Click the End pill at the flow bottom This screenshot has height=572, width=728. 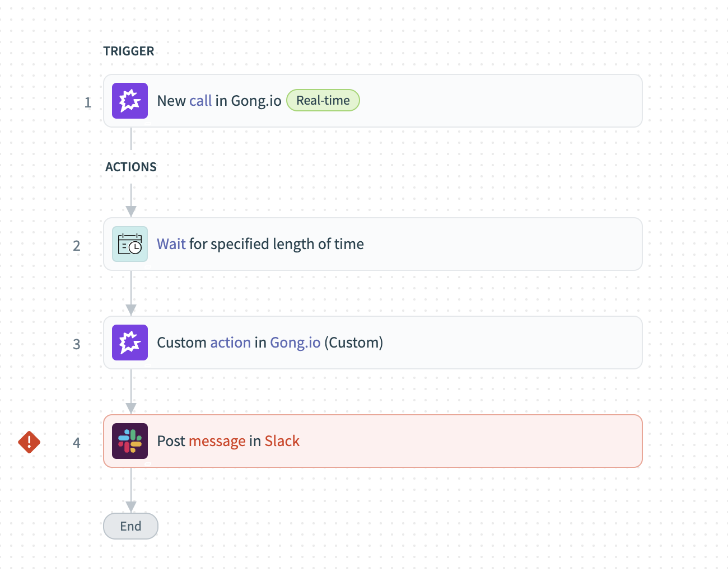click(x=130, y=526)
